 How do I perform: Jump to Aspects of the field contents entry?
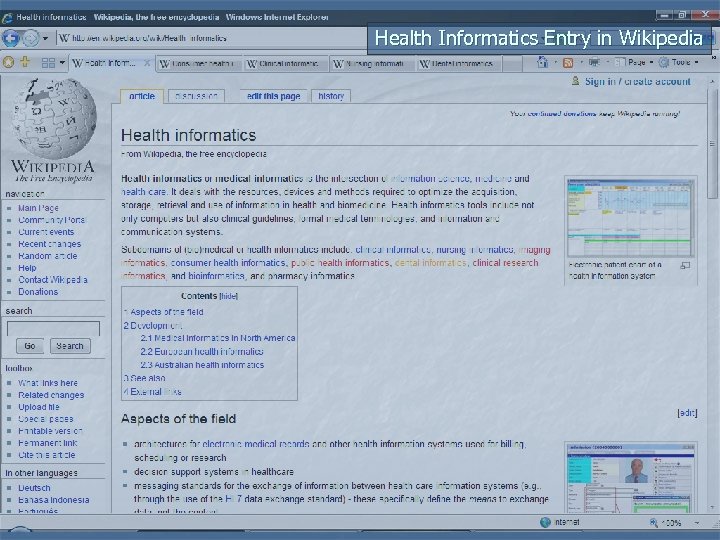[x=163, y=312]
